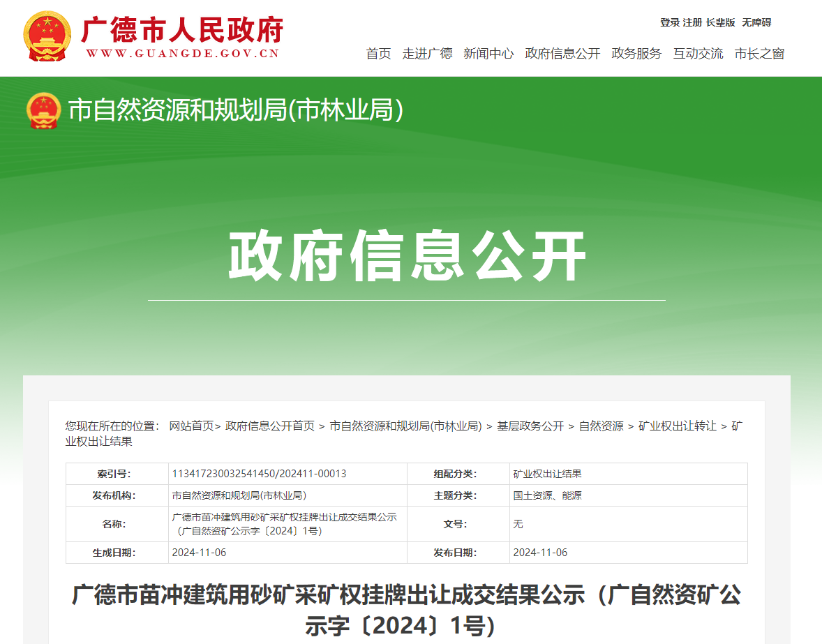This screenshot has height=644, width=822.
Task: Click 基层政务公开 in the breadcrumb
Action: [530, 426]
